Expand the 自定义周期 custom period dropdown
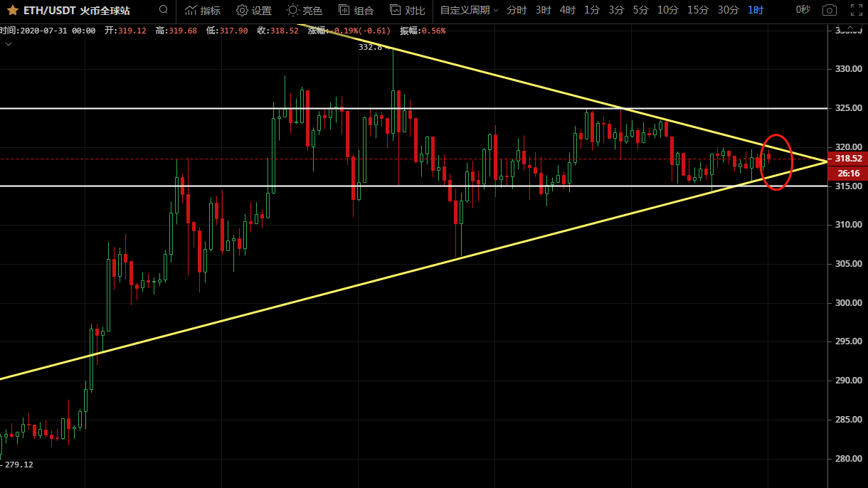This screenshot has width=868, height=488. [470, 10]
